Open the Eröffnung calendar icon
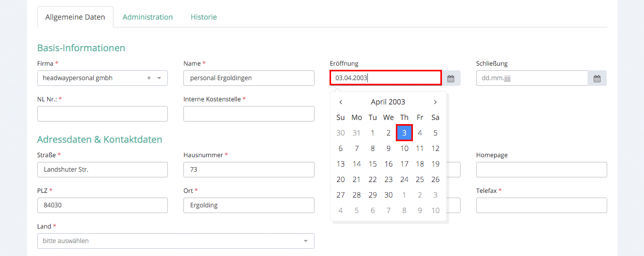This screenshot has width=644, height=256. (451, 79)
